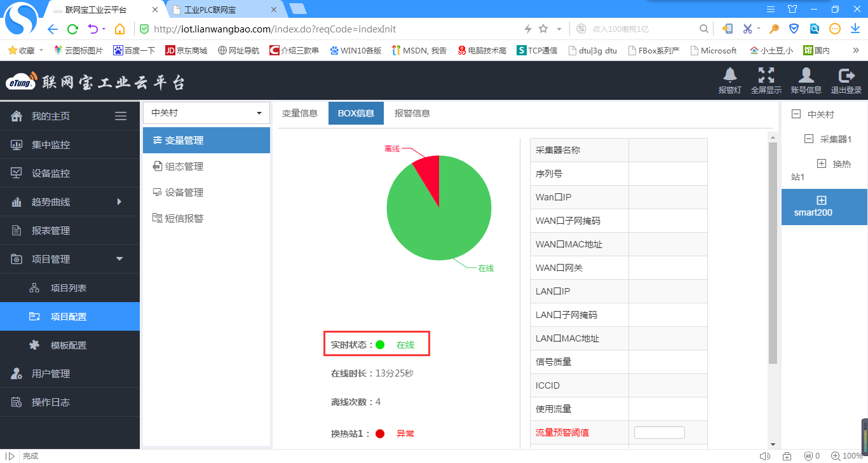The image size is (868, 463).
Task: Click the key password manager icon
Action: (774, 29)
